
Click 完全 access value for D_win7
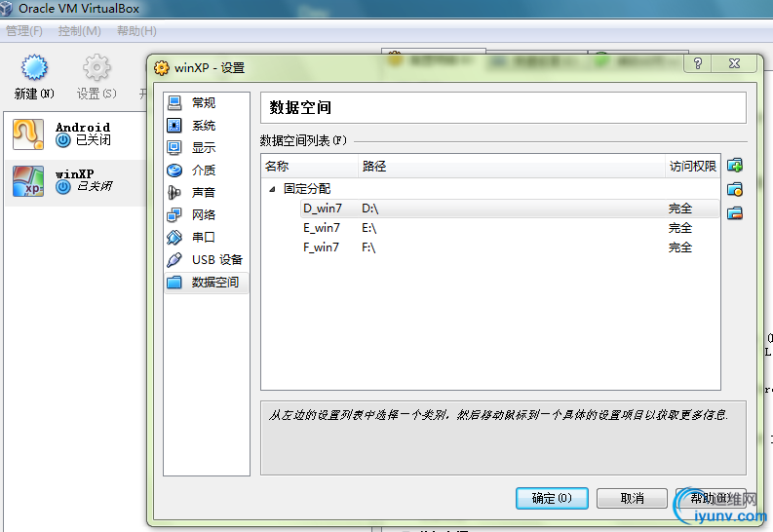679,209
